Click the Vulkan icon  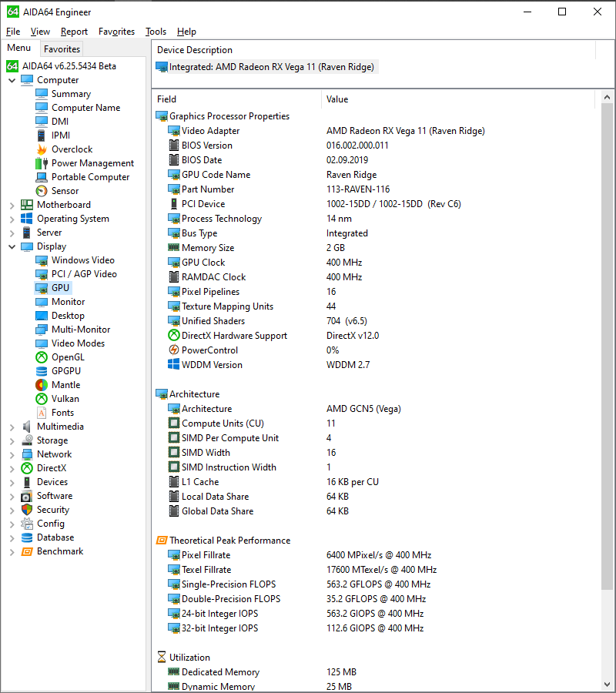click(42, 399)
